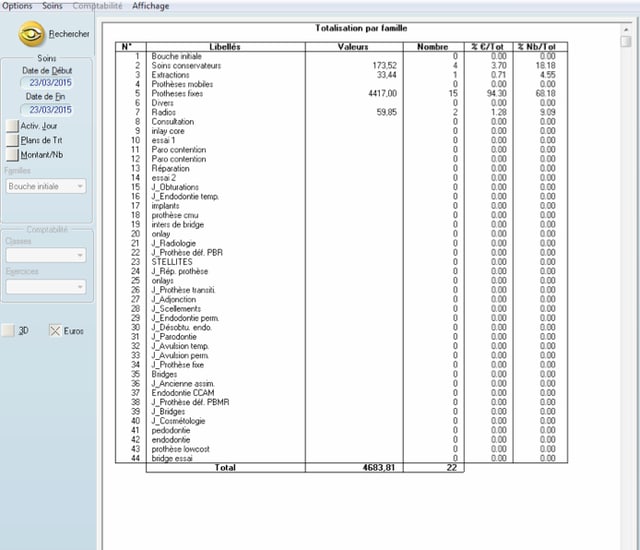
Task: Click the Rechercher eye icon
Action: click(x=32, y=33)
